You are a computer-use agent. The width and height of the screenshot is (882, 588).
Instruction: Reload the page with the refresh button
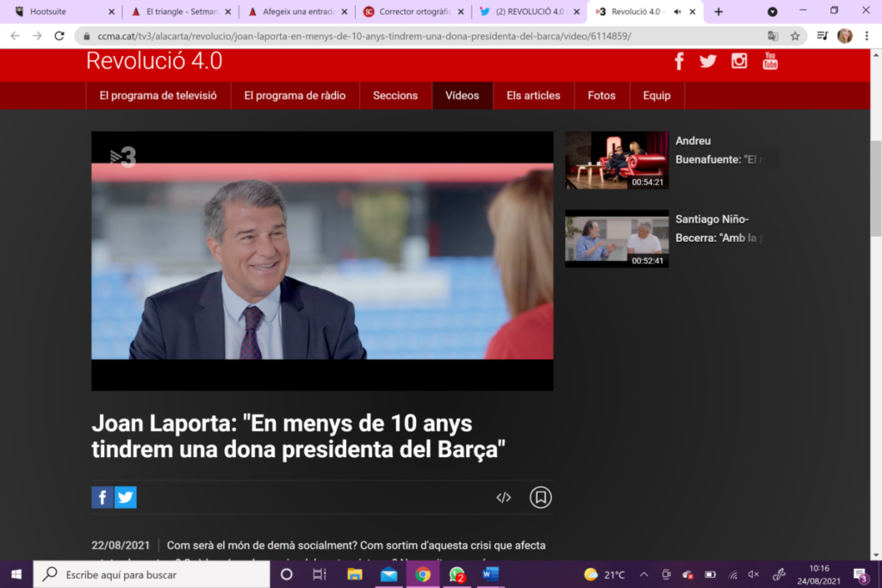[59, 36]
